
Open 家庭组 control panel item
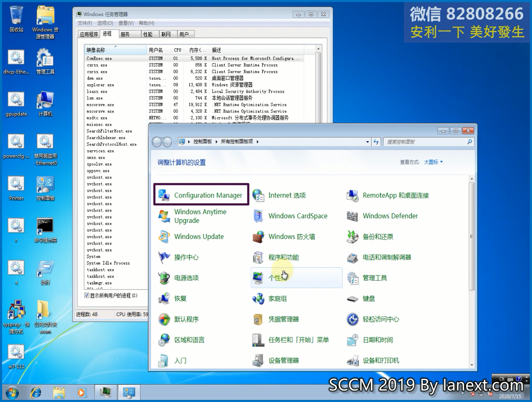coord(270,298)
